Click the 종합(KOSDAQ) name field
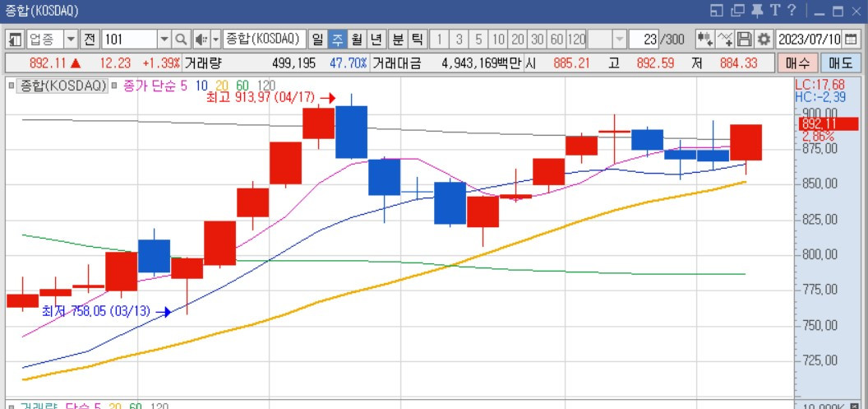The image size is (868, 409). pos(265,40)
